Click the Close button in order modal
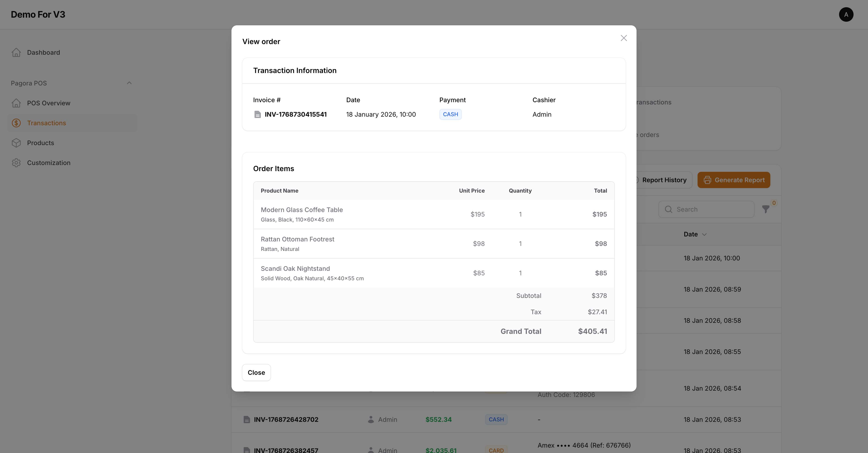This screenshot has height=453, width=868. tap(256, 373)
